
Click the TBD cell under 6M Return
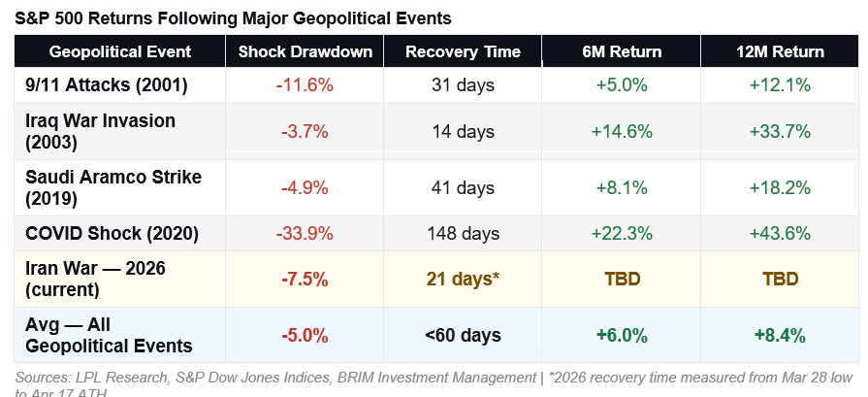coord(621,279)
